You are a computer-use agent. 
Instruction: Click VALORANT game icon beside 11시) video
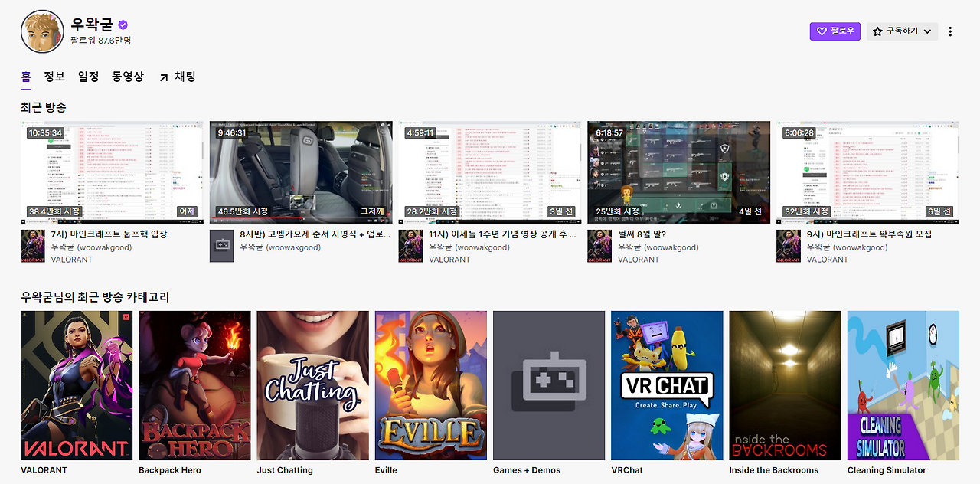pos(411,246)
